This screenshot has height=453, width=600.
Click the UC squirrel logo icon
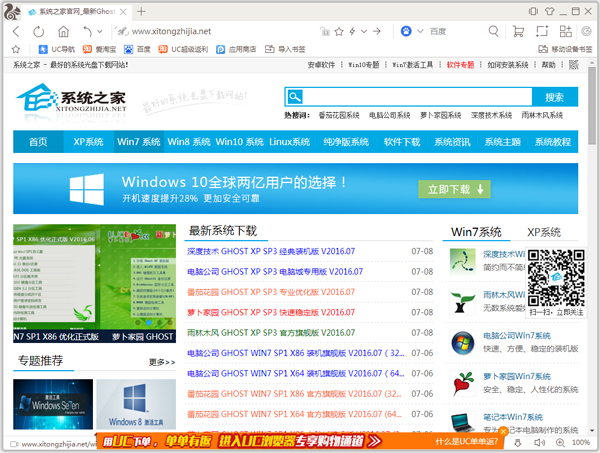(12, 11)
